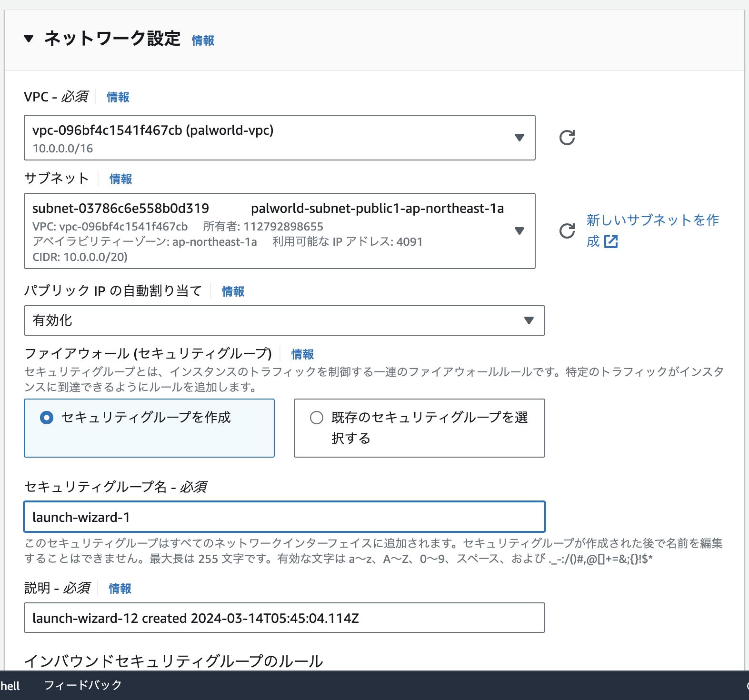
Task: Open 情報 link next to 説明 label
Action: [120, 589]
